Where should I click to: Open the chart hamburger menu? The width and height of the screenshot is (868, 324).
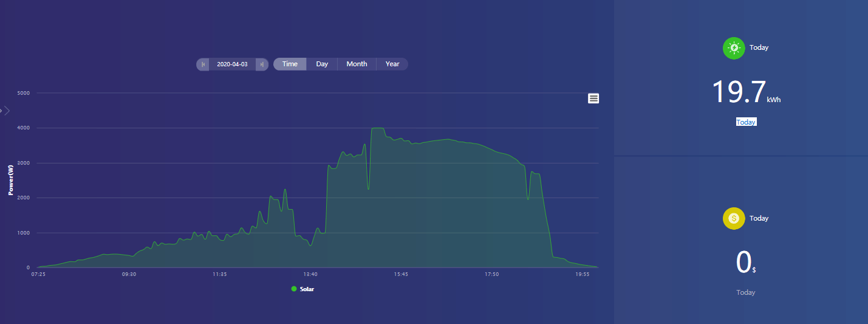pyautogui.click(x=593, y=98)
